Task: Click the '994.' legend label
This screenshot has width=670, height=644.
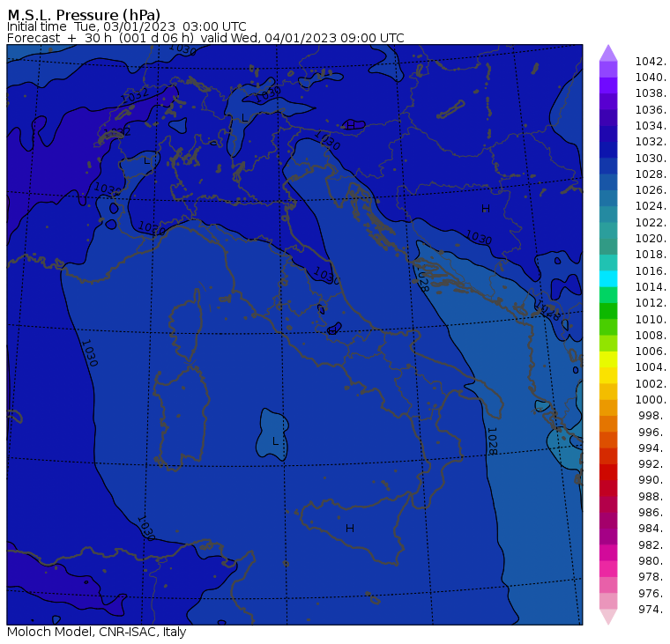Action: (651, 448)
